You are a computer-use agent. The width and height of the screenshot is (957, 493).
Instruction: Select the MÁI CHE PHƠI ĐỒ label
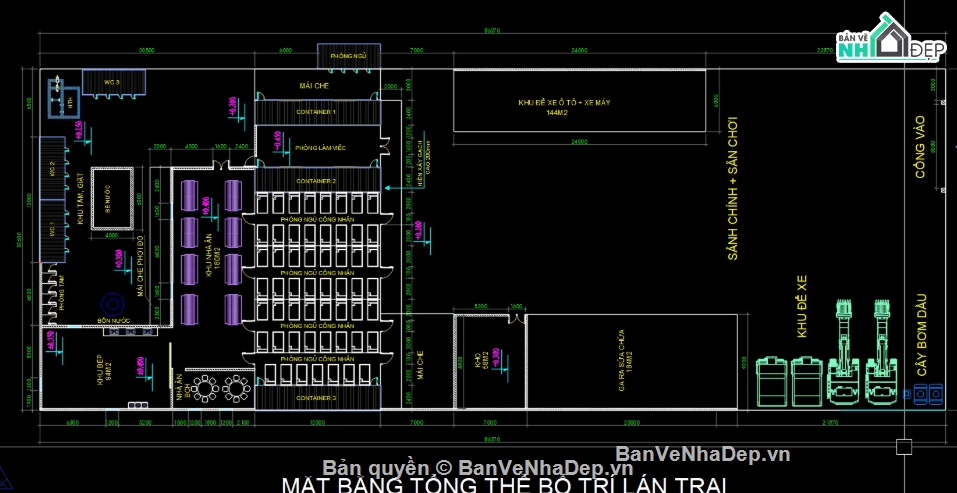[x=140, y=267]
